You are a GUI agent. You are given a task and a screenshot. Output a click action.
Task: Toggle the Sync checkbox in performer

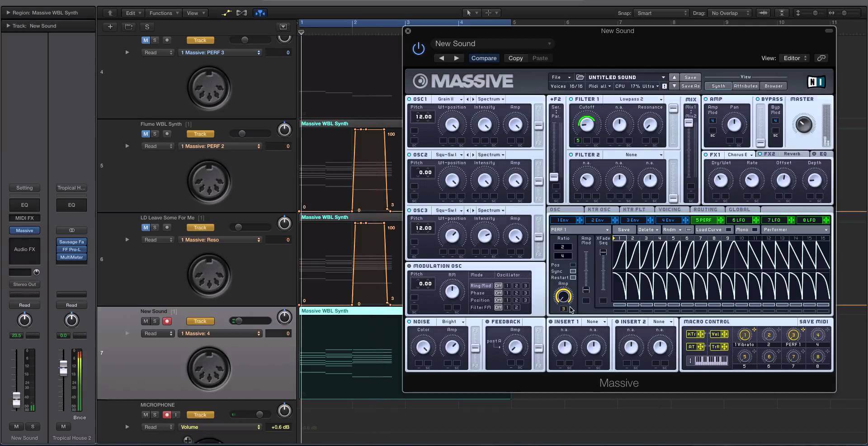click(x=573, y=271)
